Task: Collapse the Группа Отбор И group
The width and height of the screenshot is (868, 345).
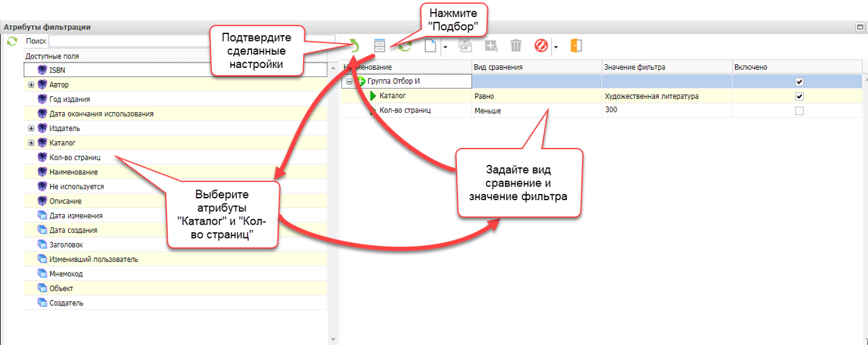Action: pyautogui.click(x=349, y=82)
